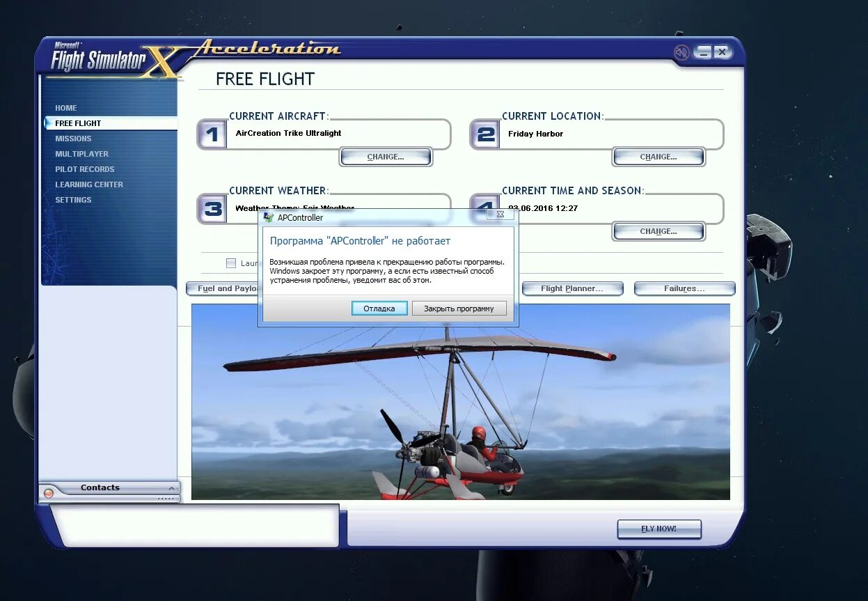Change the current time and season
Viewport: 868px width, 601px height.
[x=658, y=231]
